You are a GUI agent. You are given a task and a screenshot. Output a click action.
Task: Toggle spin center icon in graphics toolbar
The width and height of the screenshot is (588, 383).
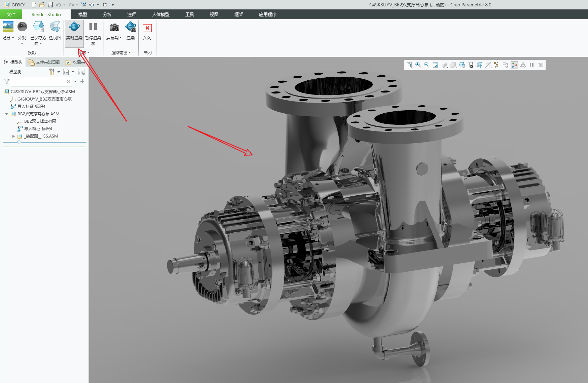[514, 65]
